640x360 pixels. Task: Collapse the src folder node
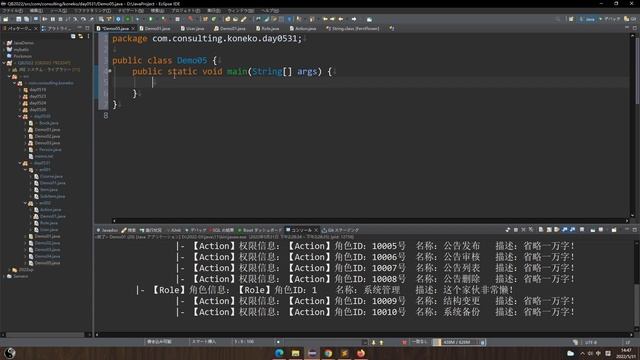[9, 76]
